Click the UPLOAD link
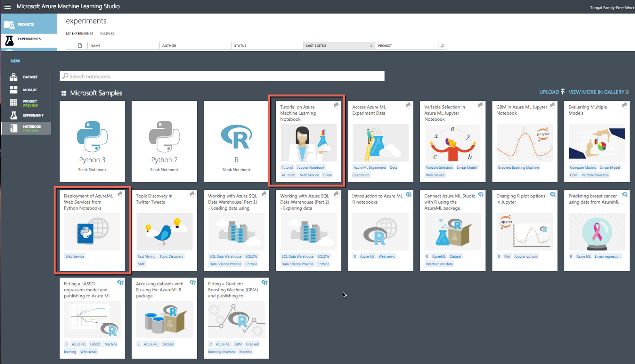 550,92
